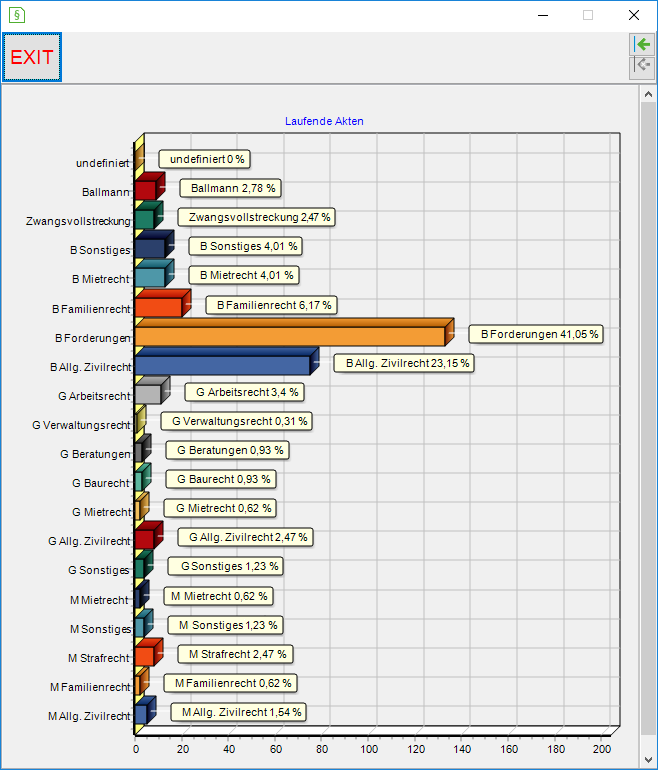Click the 'undefiniert' axis category label
The image size is (658, 770).
(x=103, y=163)
